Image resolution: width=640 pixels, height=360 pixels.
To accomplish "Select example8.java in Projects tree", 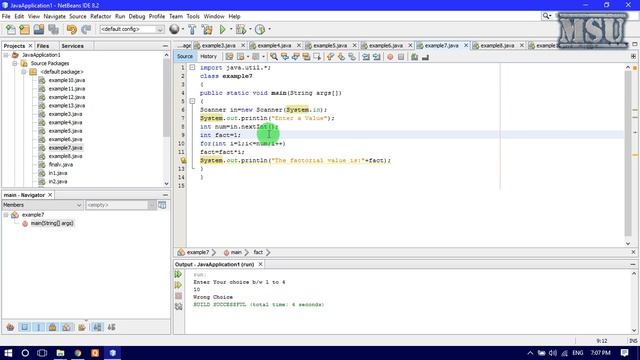I will coord(65,156).
